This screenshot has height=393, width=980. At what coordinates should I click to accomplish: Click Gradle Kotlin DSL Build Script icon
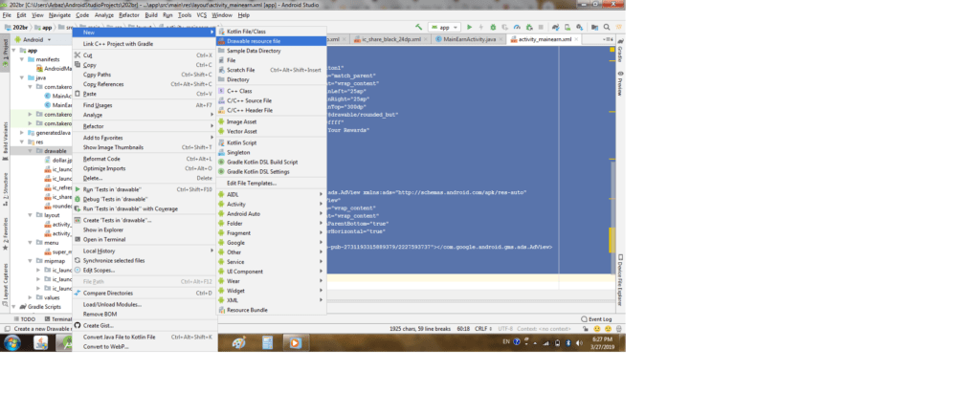point(221,162)
